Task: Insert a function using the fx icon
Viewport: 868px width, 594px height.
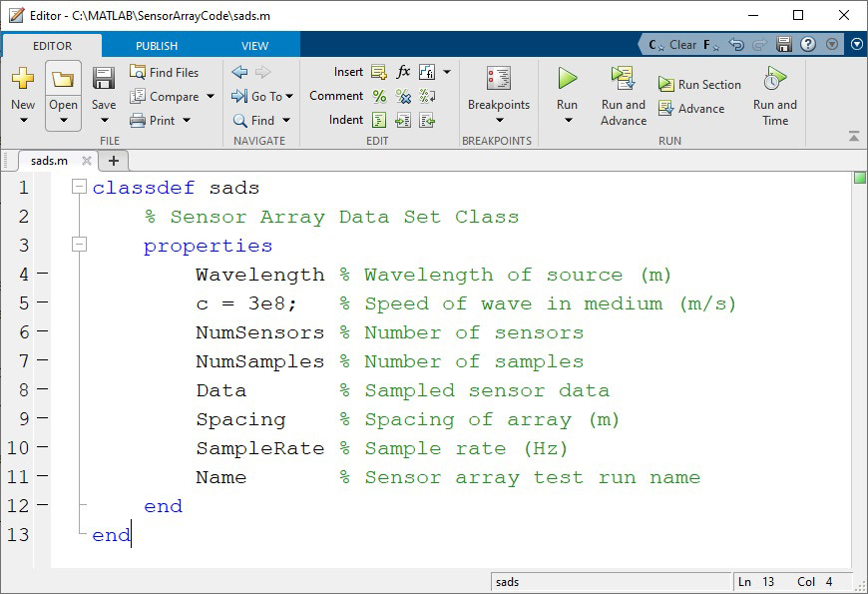Action: [x=402, y=72]
